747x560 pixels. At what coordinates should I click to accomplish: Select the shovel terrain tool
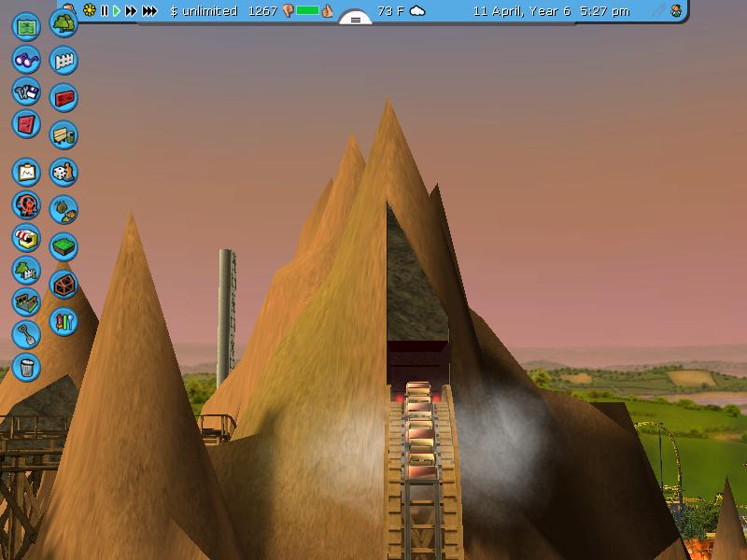26,334
